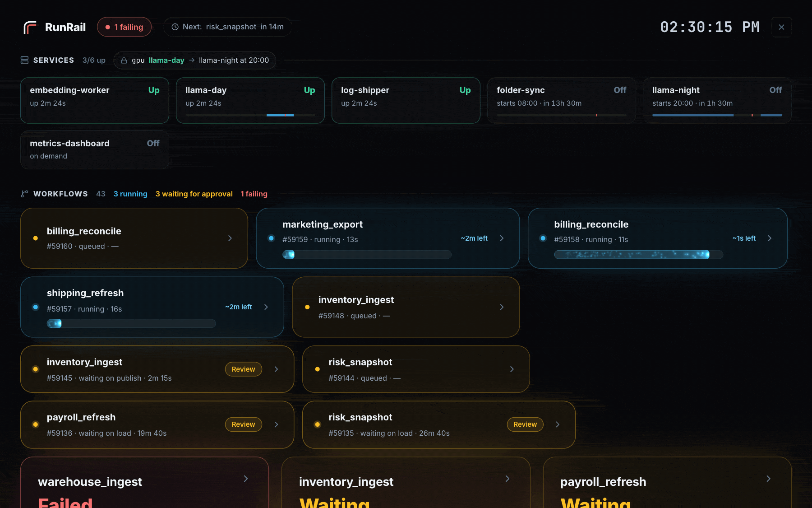Click status dot of payroll_refresh #59136
Viewport: 812px width, 508px height.
tap(36, 424)
